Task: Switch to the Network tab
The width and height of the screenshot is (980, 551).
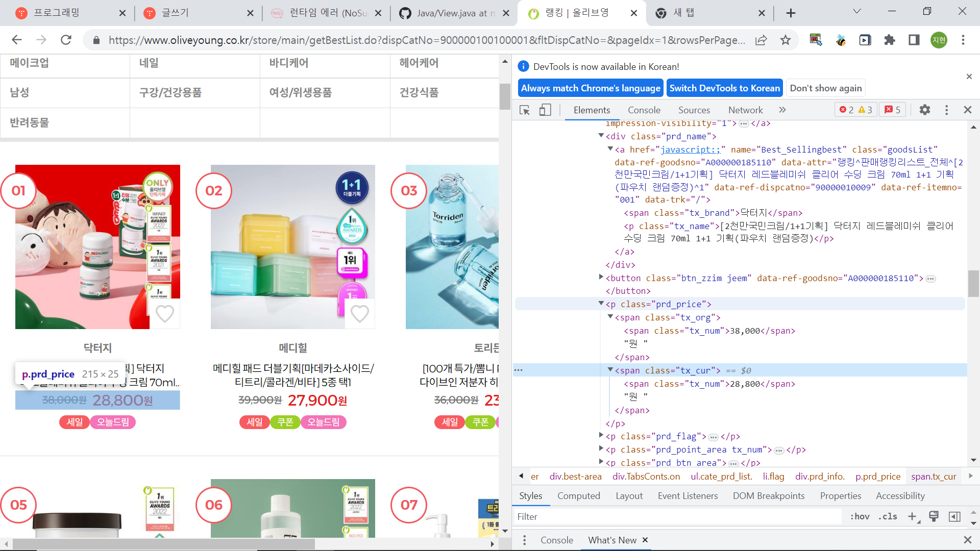Action: 745,110
